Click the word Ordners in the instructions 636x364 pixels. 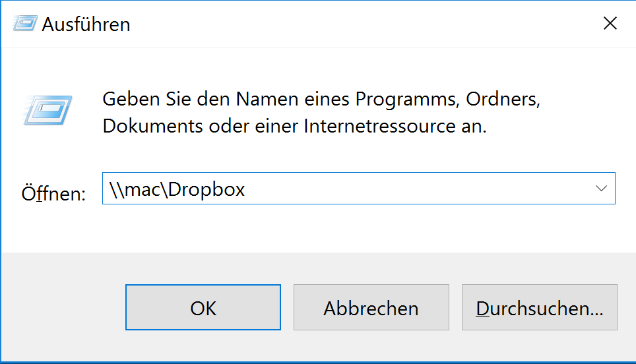pos(503,100)
